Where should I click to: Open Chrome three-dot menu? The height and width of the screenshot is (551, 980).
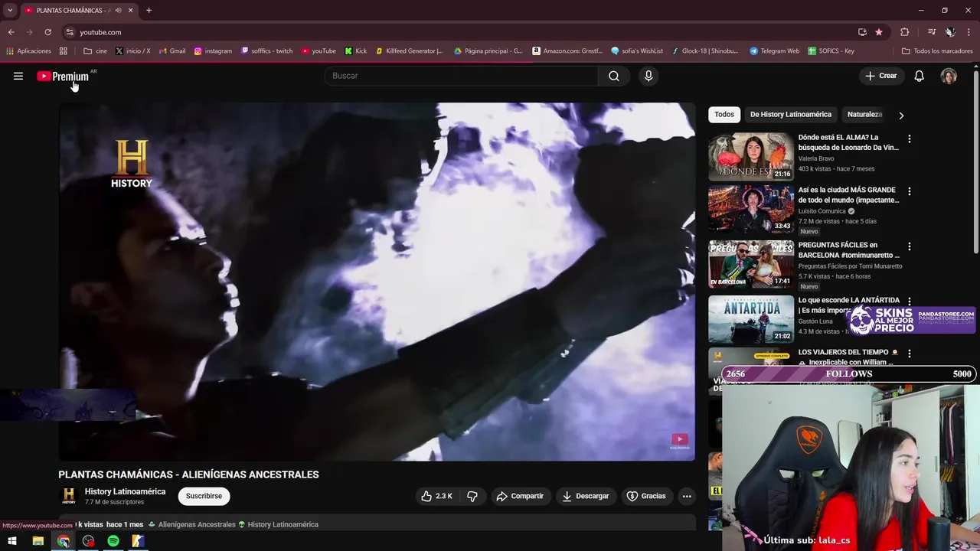[x=969, y=32]
